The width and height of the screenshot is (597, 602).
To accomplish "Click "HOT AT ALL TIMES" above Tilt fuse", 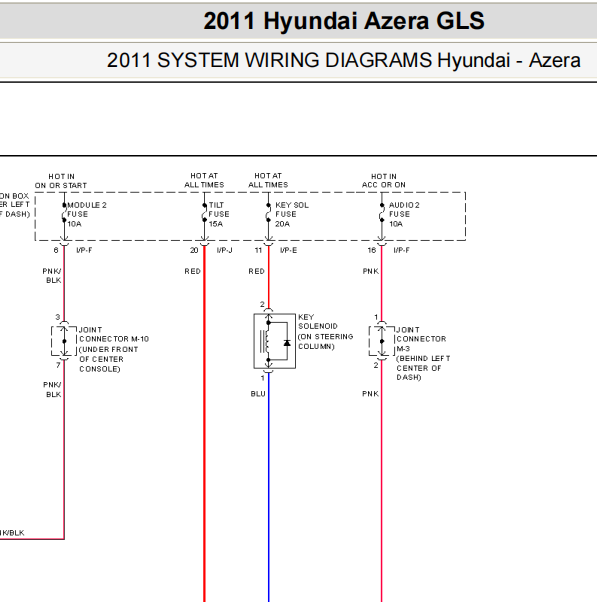I will (204, 180).
